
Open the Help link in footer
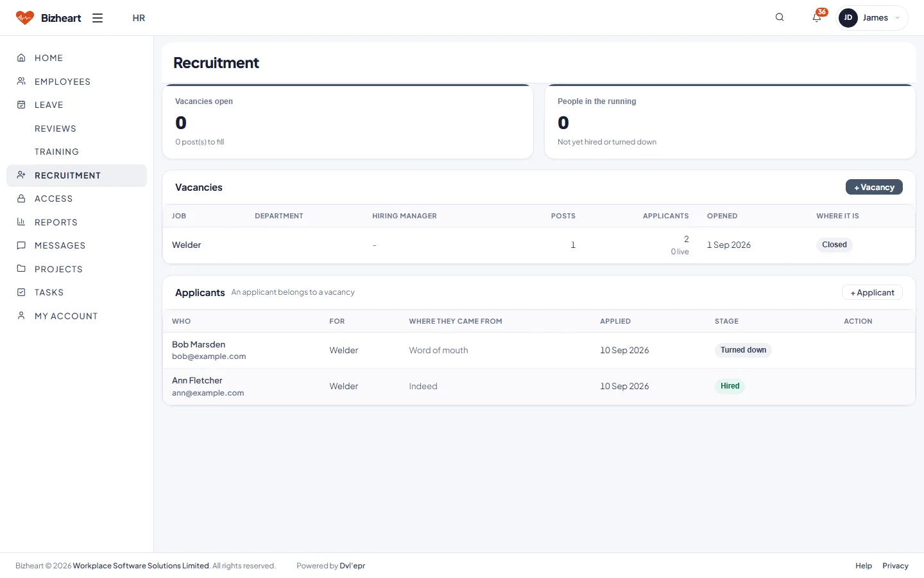(x=864, y=566)
